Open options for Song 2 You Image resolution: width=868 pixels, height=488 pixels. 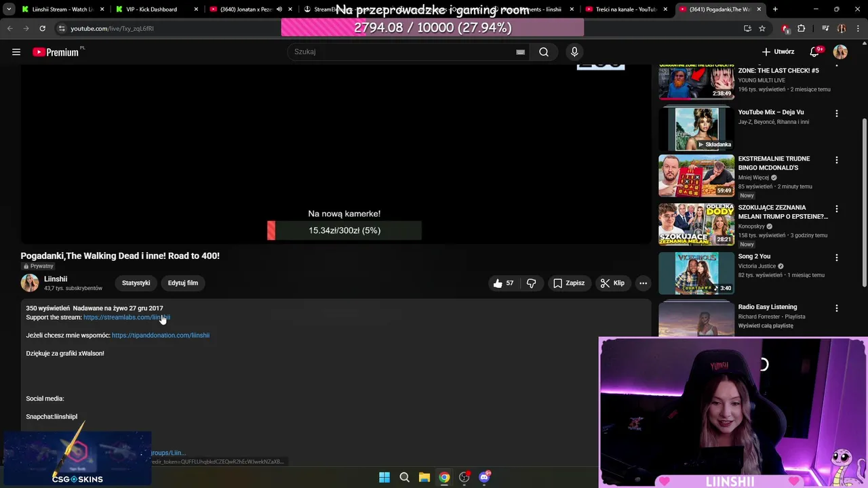pos(836,258)
